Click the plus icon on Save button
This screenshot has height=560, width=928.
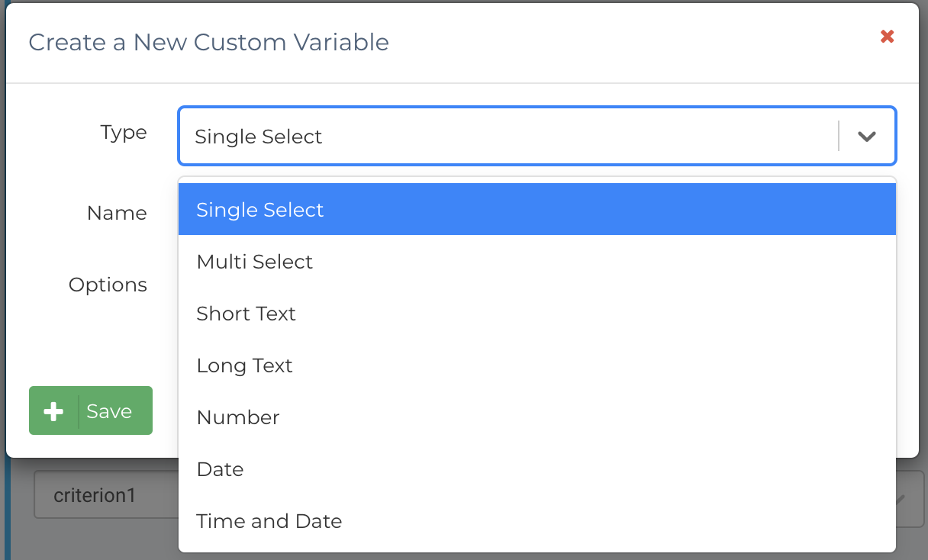point(53,411)
